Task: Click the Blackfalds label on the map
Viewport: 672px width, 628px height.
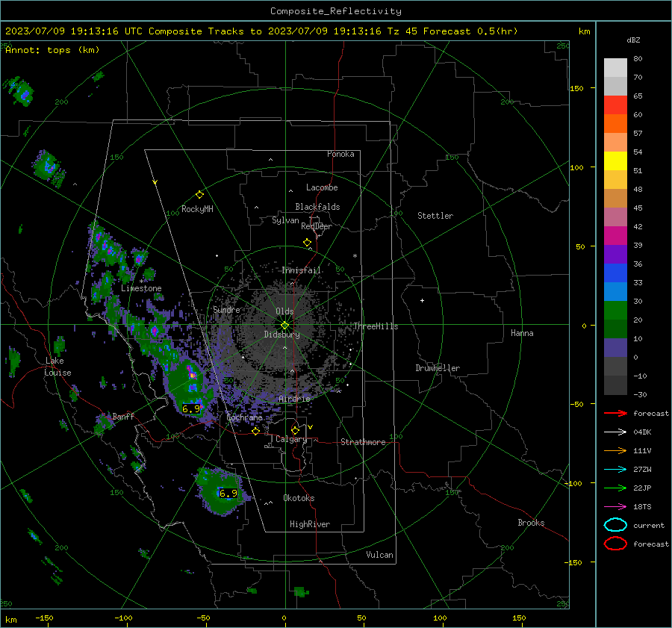Action: tap(317, 207)
